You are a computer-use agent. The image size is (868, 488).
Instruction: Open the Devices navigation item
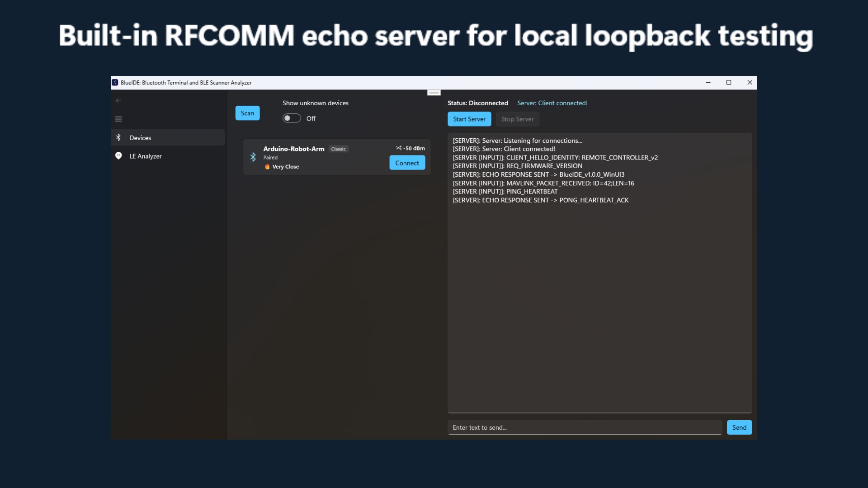[x=168, y=137]
